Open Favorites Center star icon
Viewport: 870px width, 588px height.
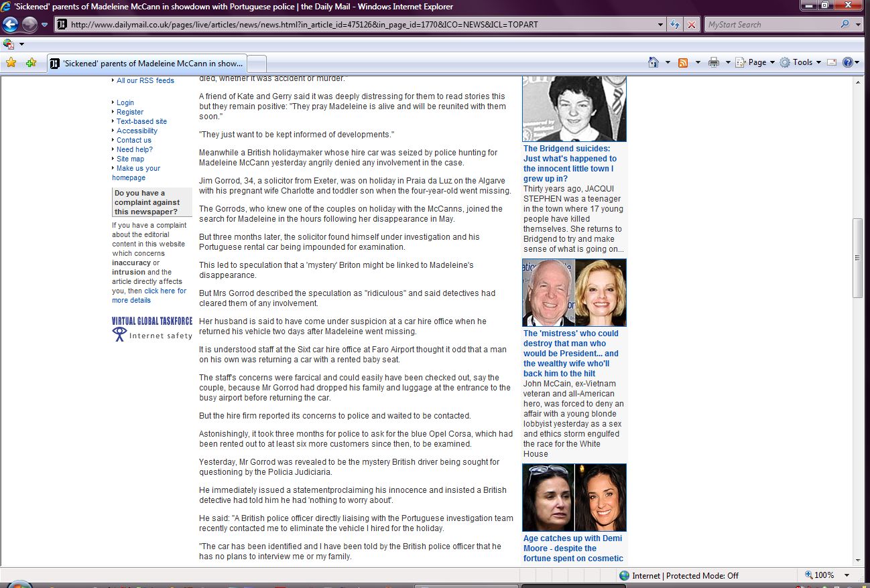11,63
